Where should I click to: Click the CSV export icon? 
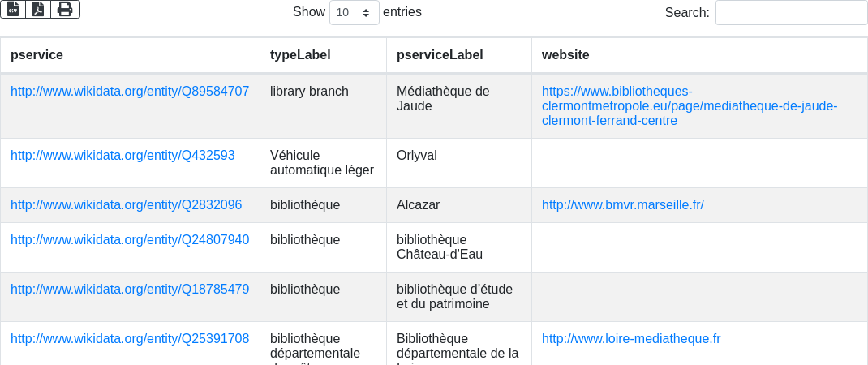click(13, 9)
